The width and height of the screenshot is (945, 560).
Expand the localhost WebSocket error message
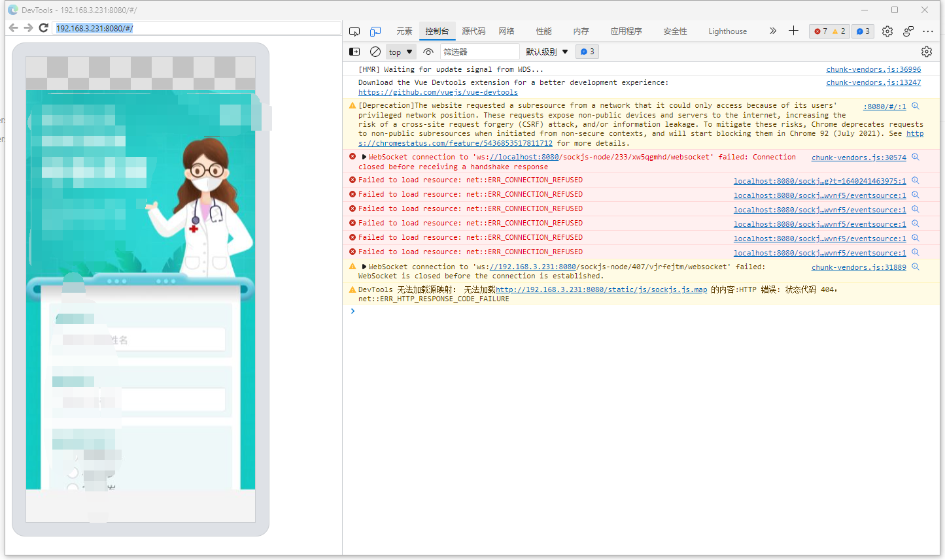pos(364,157)
